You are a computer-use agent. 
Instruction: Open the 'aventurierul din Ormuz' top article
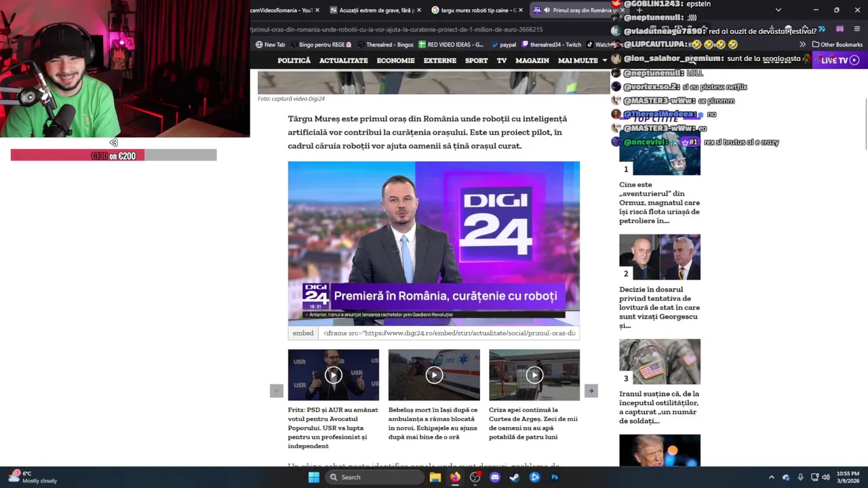pos(659,203)
